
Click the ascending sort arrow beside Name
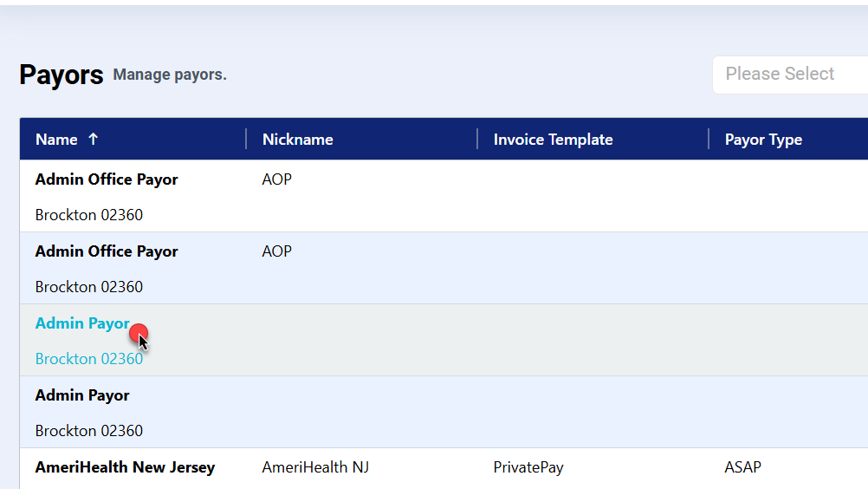[94, 140]
